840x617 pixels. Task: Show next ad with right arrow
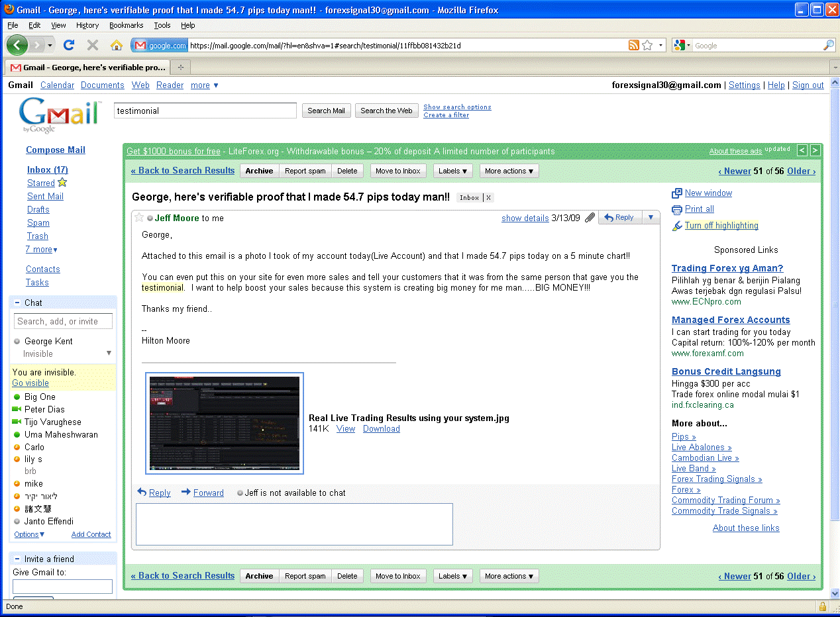pos(815,150)
